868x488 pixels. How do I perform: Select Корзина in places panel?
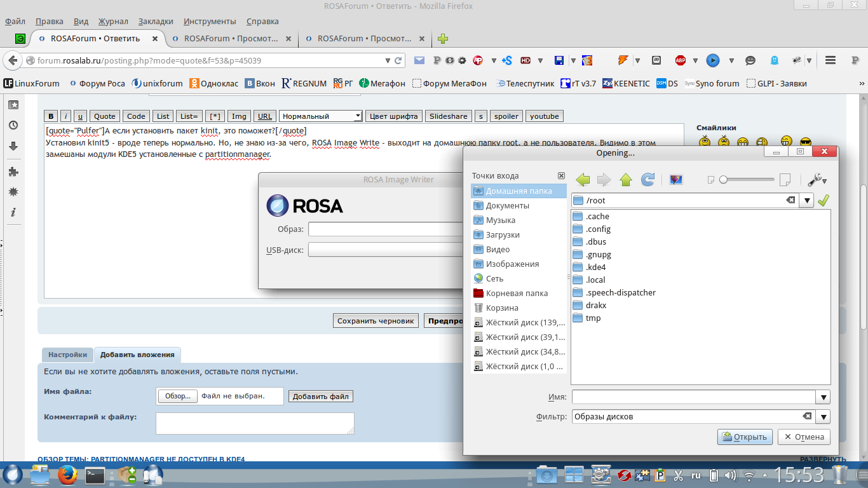point(519,308)
